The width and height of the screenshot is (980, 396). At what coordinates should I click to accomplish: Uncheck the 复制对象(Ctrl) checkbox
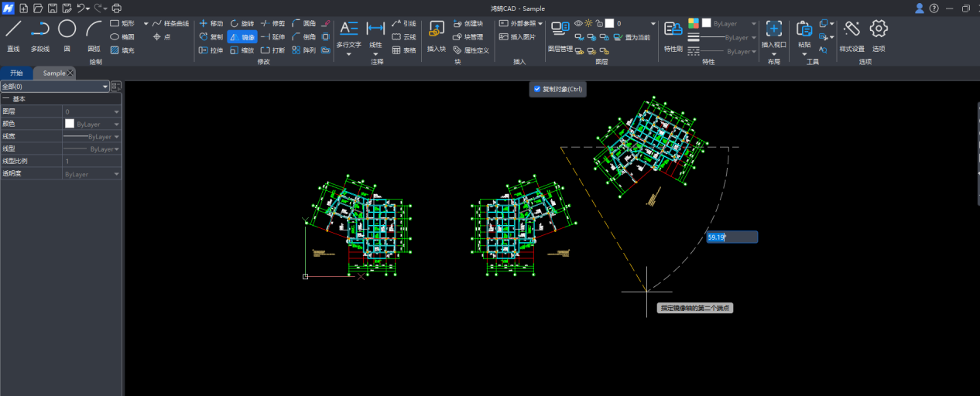pyautogui.click(x=537, y=89)
